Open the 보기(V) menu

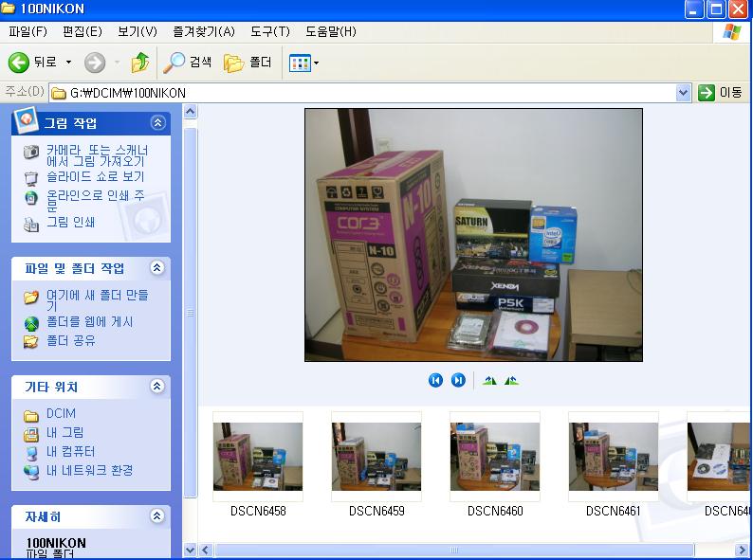[x=138, y=31]
